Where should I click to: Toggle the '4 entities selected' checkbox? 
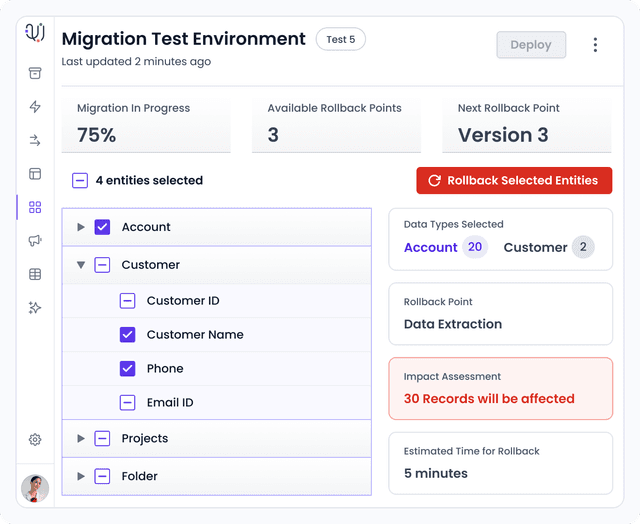click(80, 181)
